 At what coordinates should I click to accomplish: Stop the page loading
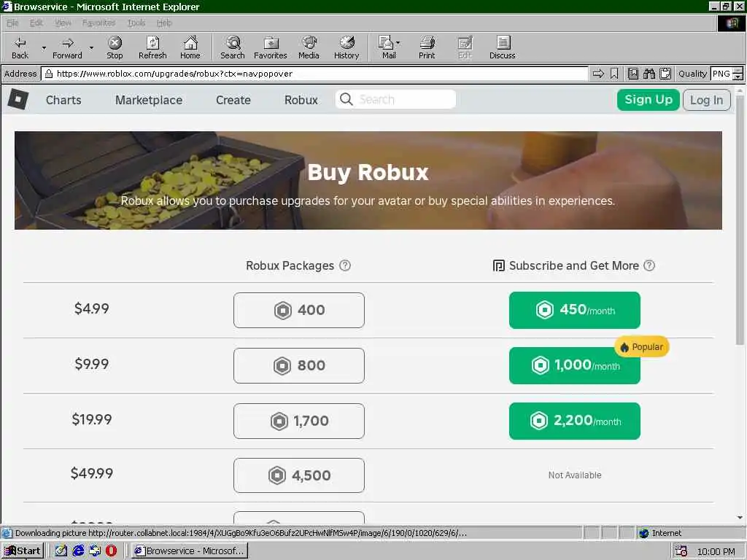[115, 47]
